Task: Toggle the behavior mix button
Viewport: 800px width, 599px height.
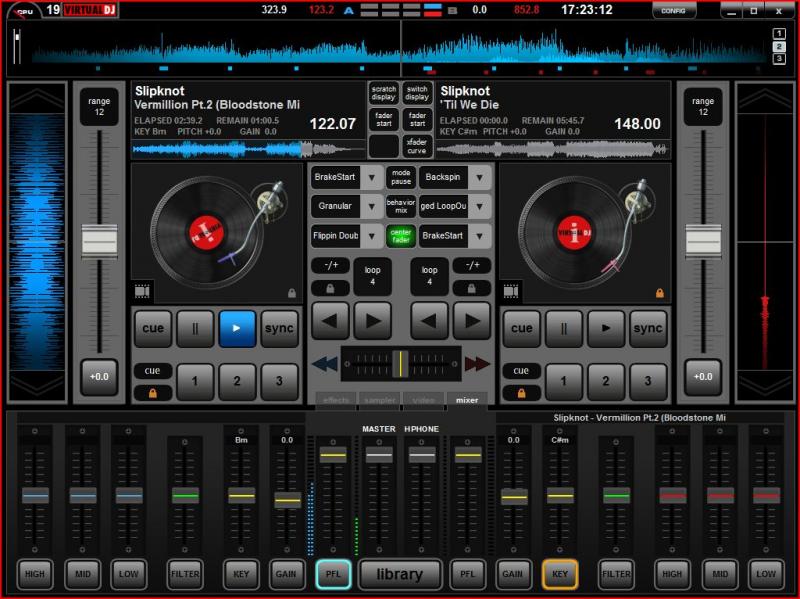Action: coord(401,206)
